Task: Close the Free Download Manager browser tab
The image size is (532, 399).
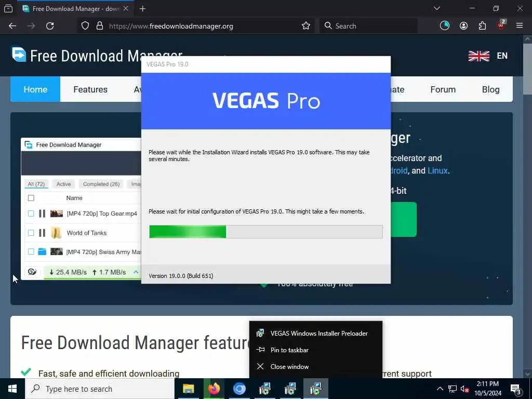Action: (126, 8)
